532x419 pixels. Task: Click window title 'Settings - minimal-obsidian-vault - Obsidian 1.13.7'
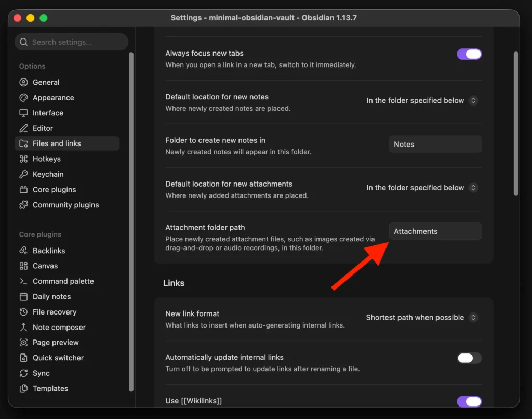click(x=263, y=18)
